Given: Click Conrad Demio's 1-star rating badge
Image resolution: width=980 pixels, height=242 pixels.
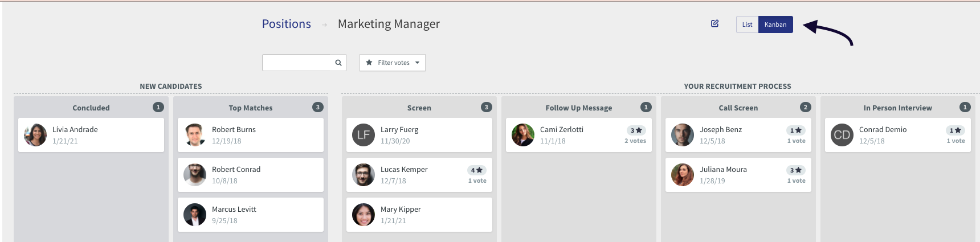Looking at the screenshot, I should 955,130.
